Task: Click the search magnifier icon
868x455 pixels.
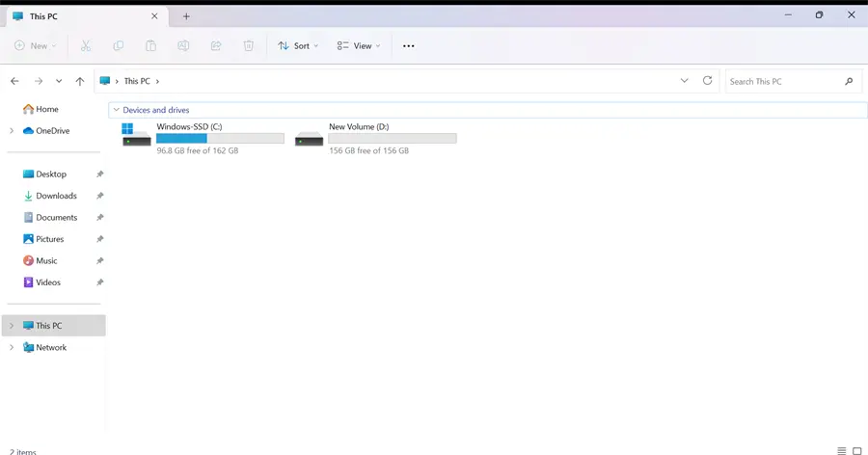Action: coord(849,81)
